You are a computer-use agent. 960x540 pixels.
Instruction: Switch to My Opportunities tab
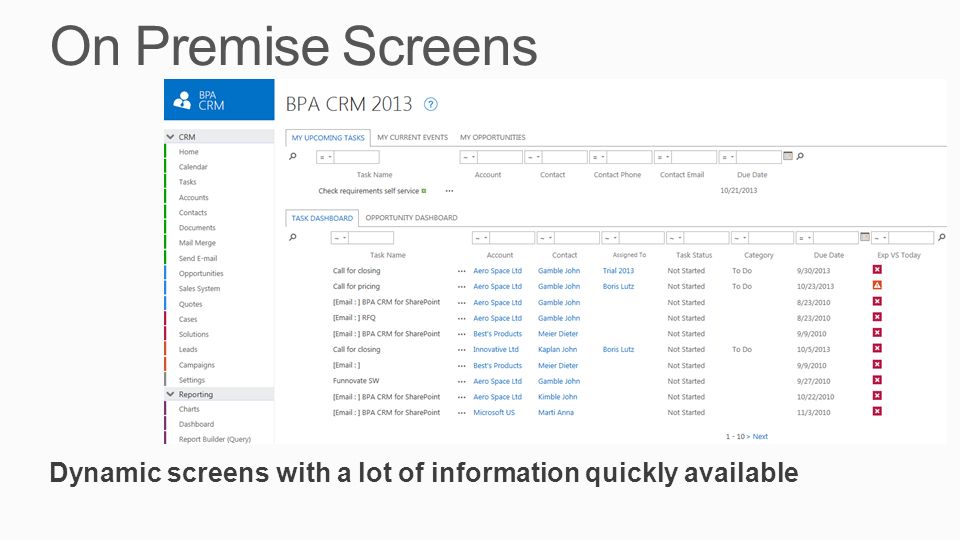(x=493, y=137)
